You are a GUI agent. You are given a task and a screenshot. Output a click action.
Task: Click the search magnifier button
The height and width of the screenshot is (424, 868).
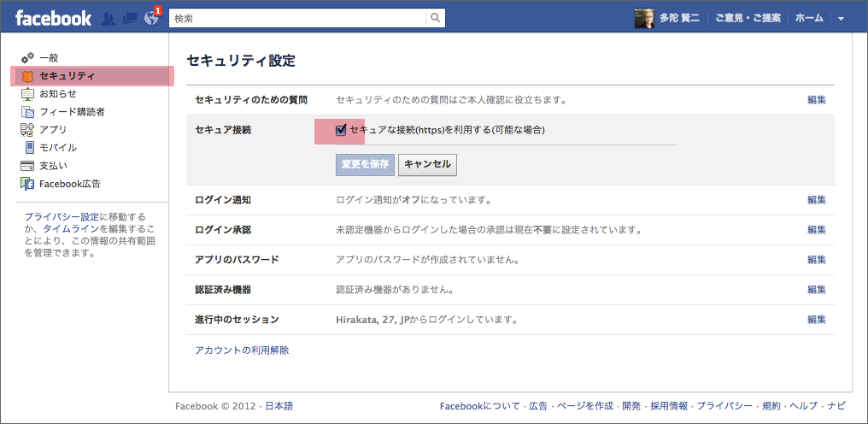tap(435, 18)
